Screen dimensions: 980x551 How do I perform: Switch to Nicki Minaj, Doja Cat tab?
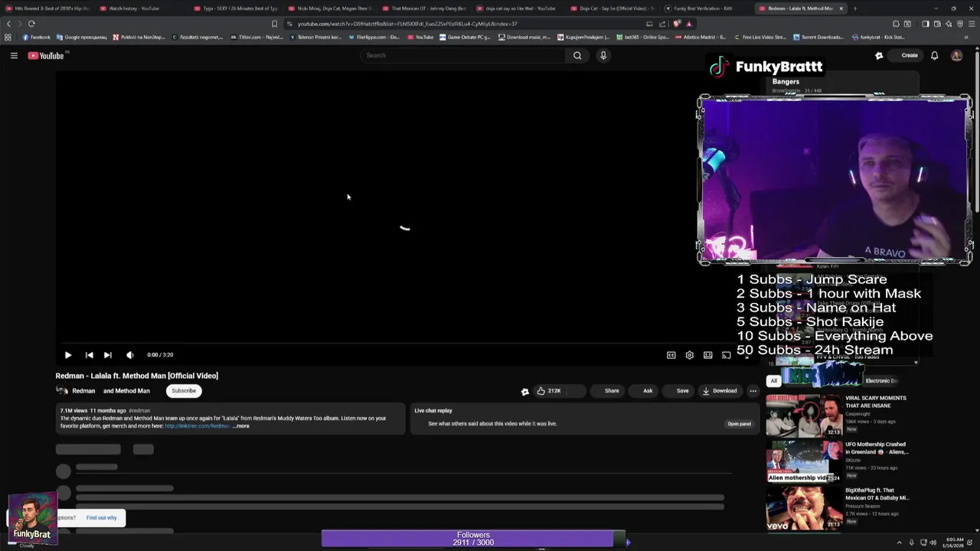pos(331,8)
